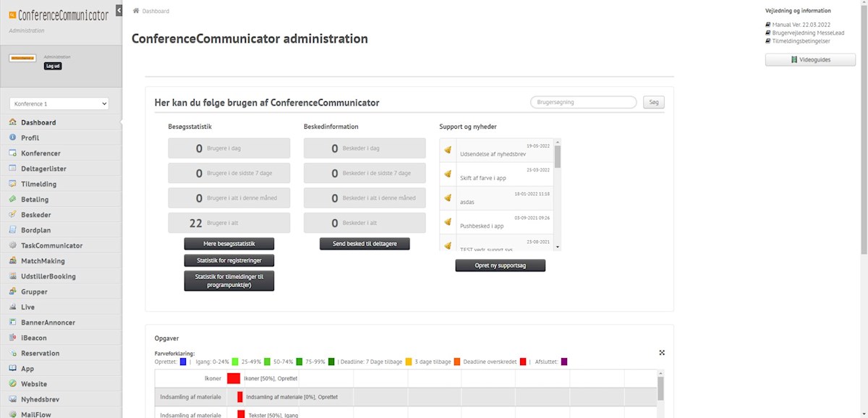Screen dimensions: 868x418
Task: Click the news list scrollbar thumb
Action: point(557,155)
